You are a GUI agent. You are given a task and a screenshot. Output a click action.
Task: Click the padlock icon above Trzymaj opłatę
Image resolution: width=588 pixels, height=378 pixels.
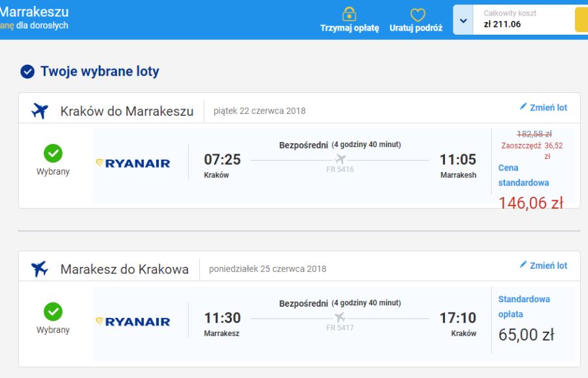point(349,14)
